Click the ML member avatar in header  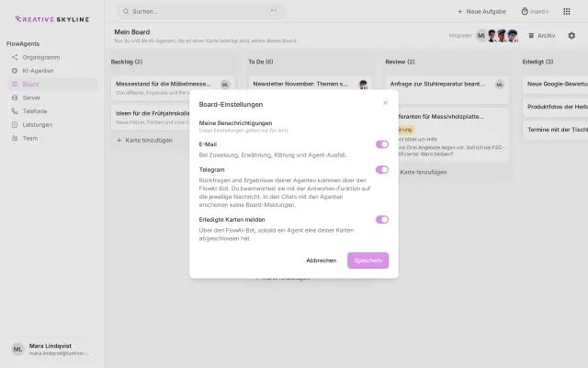(x=481, y=35)
